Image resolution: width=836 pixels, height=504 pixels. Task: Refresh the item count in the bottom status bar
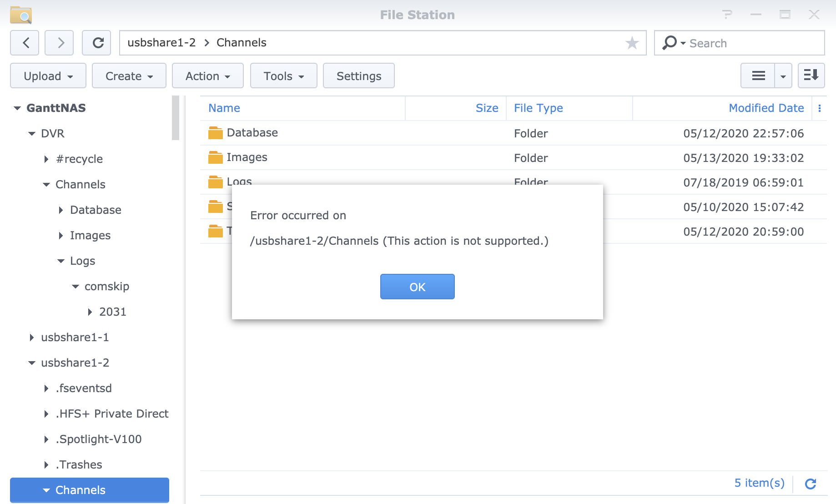click(x=810, y=484)
